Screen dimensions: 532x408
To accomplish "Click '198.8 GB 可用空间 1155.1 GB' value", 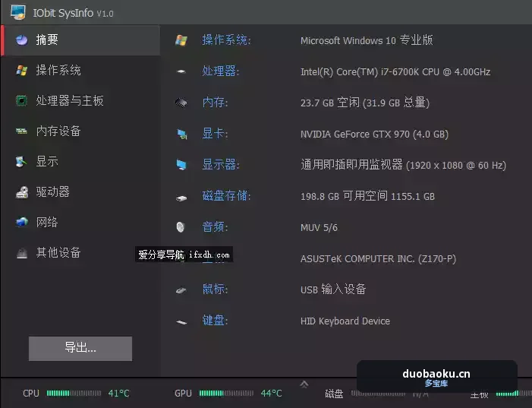I will [x=367, y=196].
